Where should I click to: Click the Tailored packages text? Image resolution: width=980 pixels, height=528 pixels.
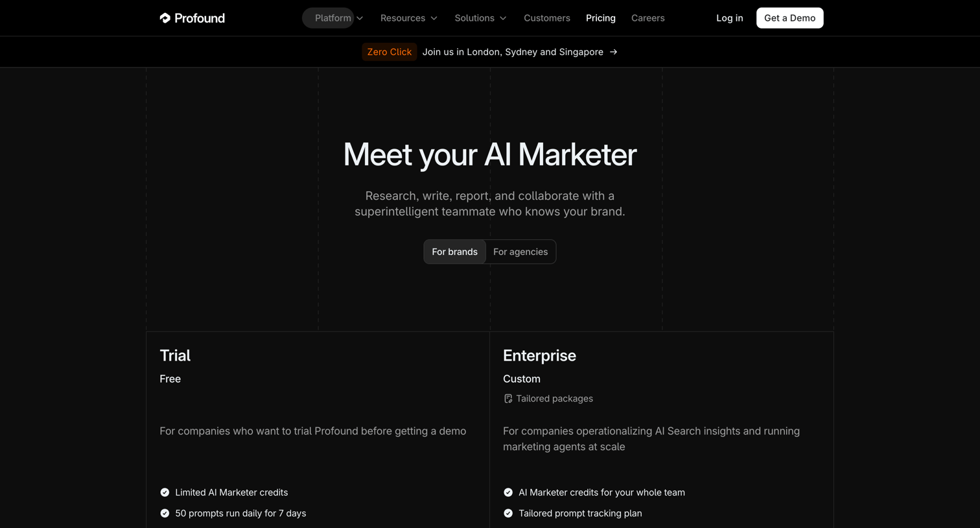tap(555, 399)
